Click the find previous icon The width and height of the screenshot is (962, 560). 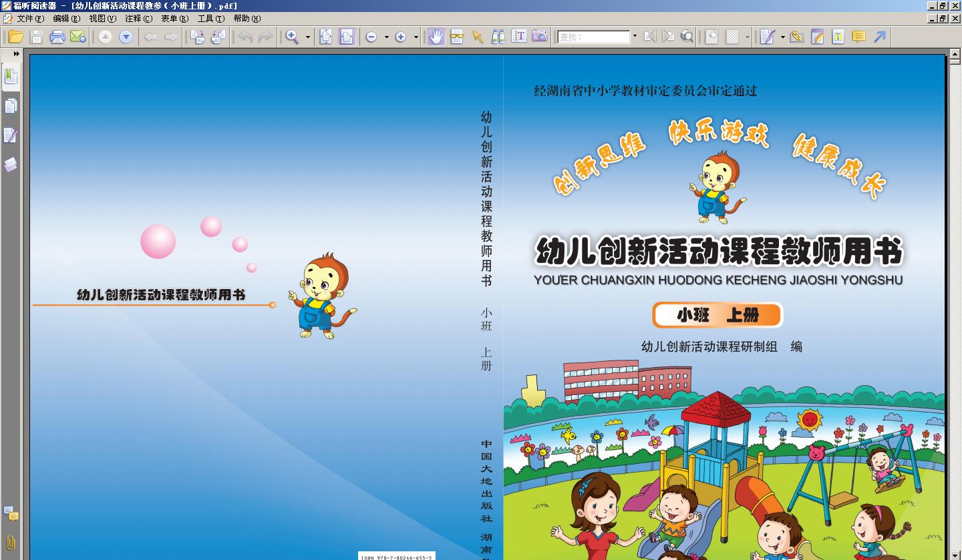click(650, 37)
